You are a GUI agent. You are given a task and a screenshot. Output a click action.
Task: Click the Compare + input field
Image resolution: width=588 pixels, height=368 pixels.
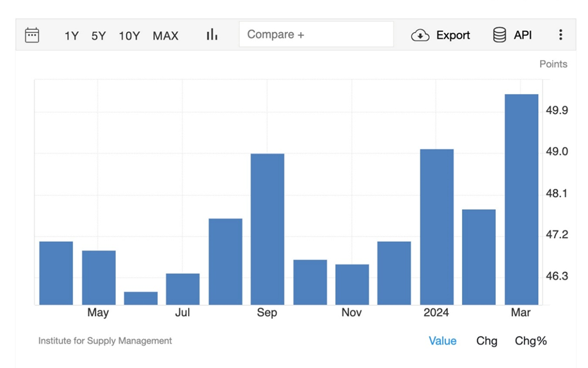click(x=316, y=35)
